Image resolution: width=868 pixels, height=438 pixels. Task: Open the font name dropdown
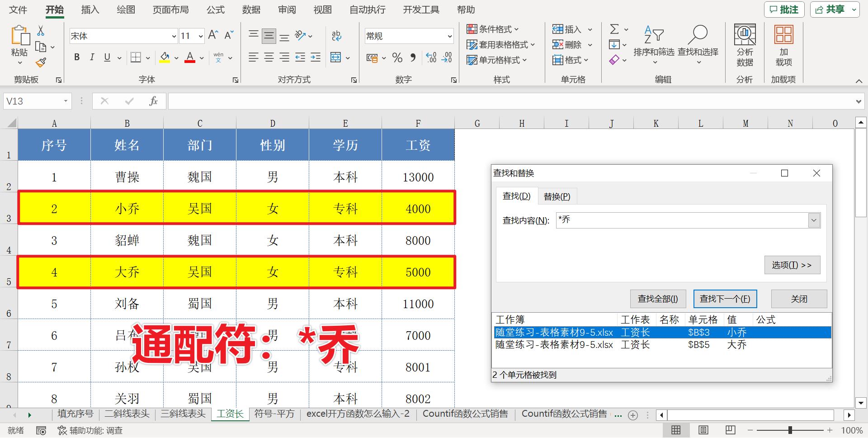pyautogui.click(x=174, y=36)
